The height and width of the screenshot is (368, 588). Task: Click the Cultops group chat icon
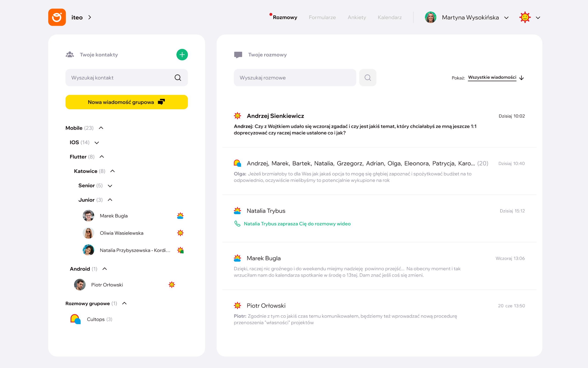click(75, 319)
